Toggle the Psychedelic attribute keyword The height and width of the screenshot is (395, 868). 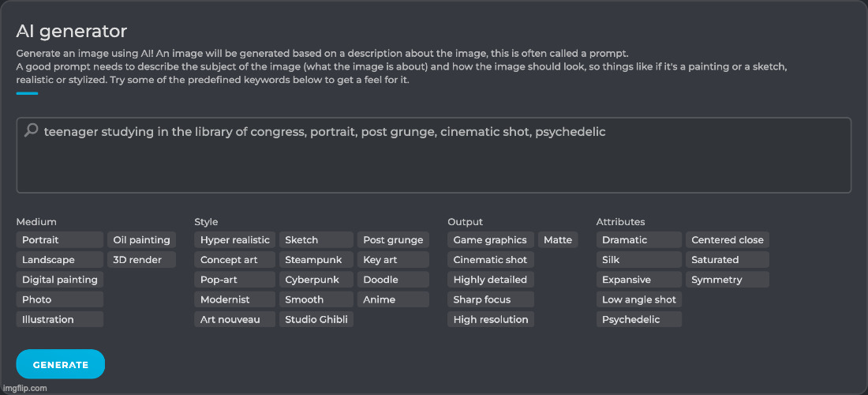click(638, 319)
